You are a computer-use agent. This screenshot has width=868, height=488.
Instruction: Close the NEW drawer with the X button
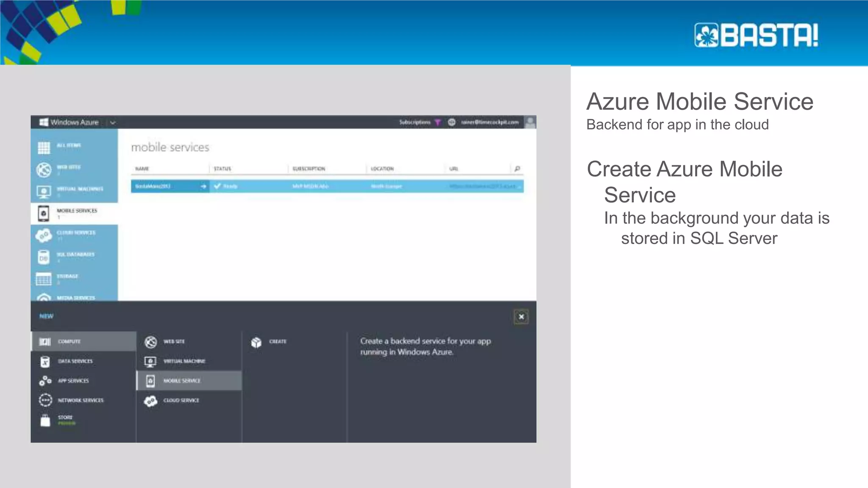pyautogui.click(x=521, y=317)
